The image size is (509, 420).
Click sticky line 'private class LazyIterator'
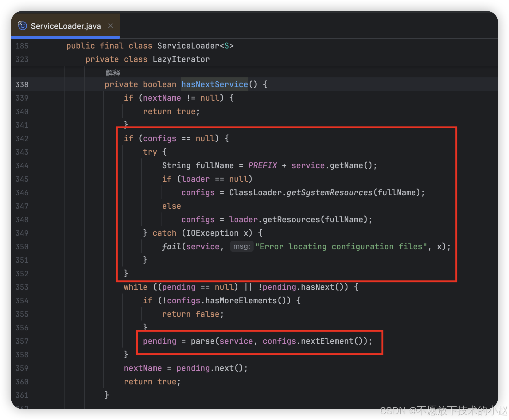click(x=147, y=59)
